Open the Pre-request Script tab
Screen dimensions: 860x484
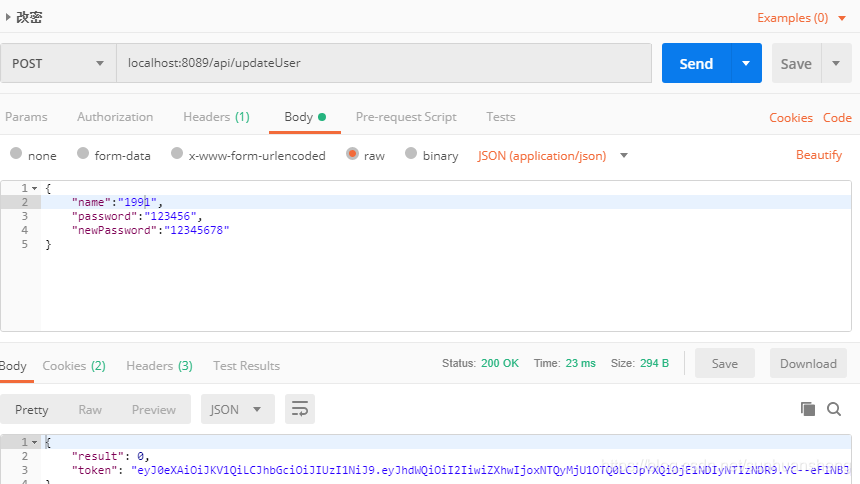click(x=406, y=117)
